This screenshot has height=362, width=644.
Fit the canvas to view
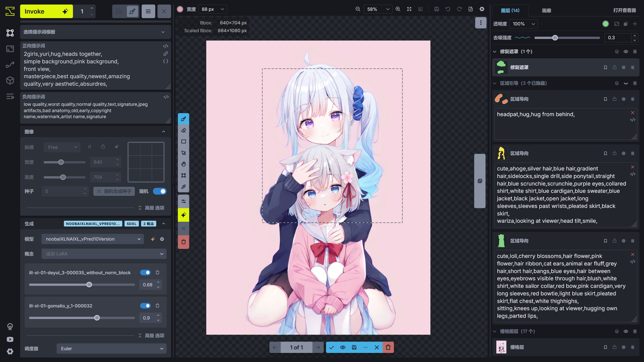[409, 9]
